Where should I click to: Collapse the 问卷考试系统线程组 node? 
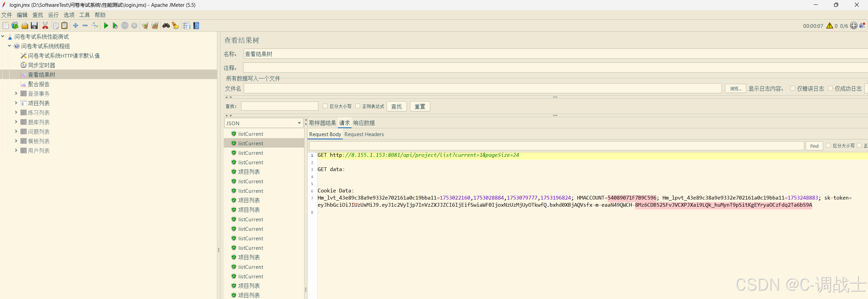(x=9, y=46)
